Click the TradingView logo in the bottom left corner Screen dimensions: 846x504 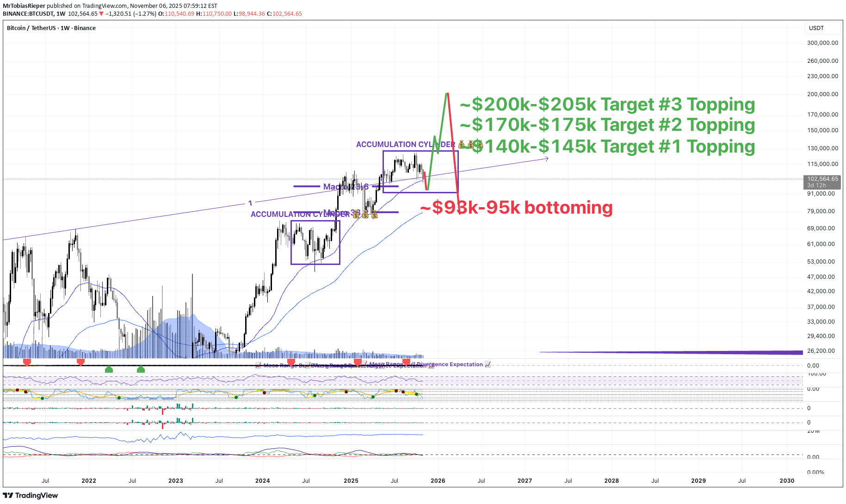[x=30, y=495]
